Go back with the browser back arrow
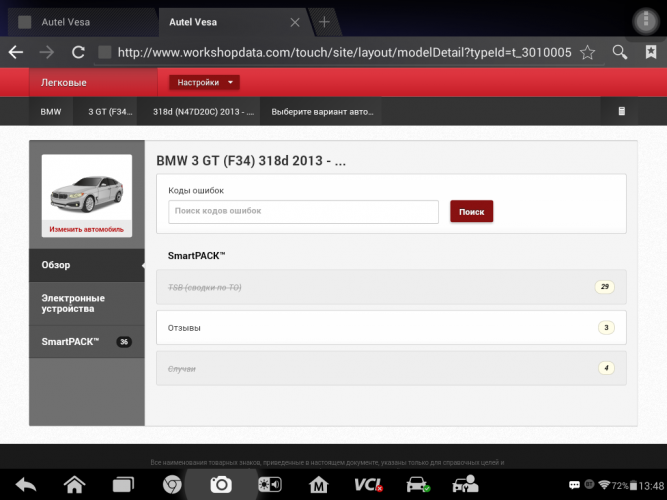 tap(16, 52)
